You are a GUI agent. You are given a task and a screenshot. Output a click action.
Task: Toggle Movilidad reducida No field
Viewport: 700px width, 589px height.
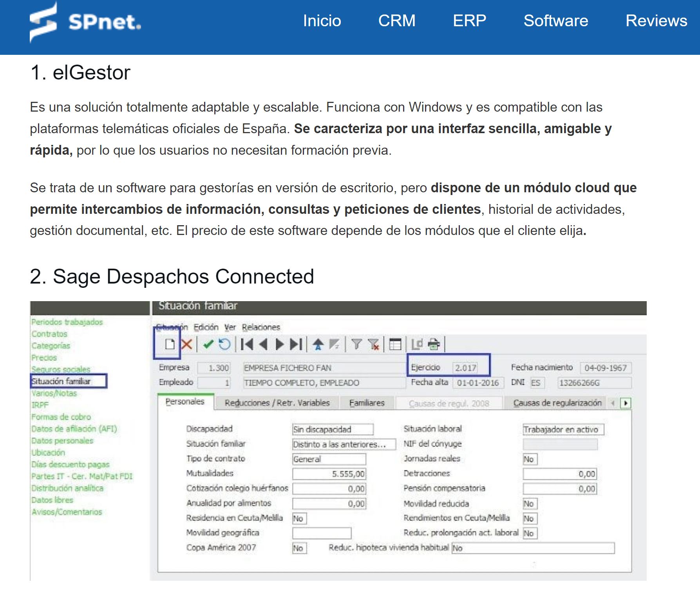pos(530,504)
